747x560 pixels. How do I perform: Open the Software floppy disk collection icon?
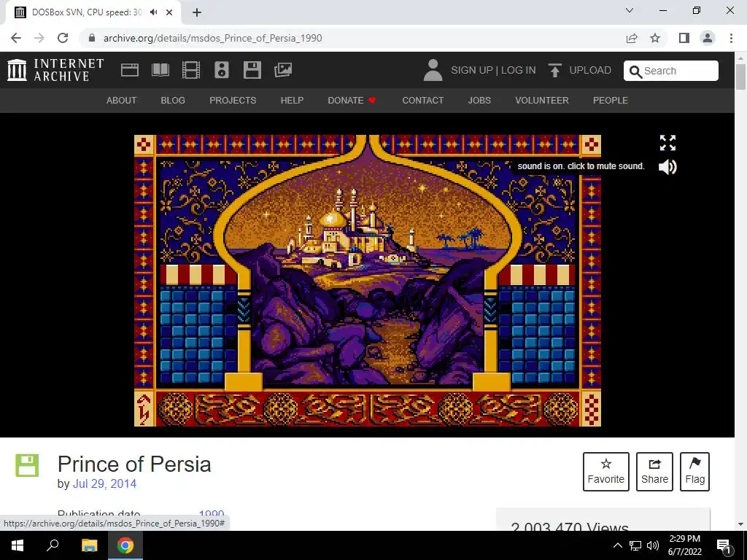point(252,70)
